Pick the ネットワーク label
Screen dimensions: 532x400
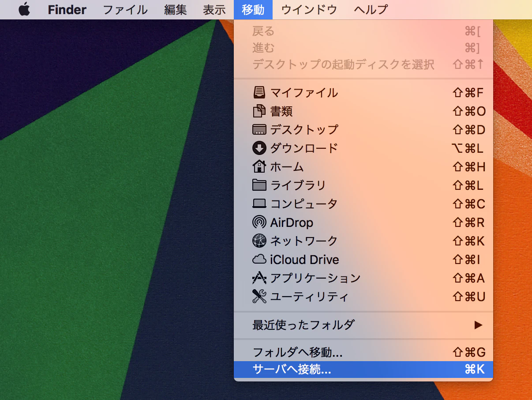tap(304, 241)
